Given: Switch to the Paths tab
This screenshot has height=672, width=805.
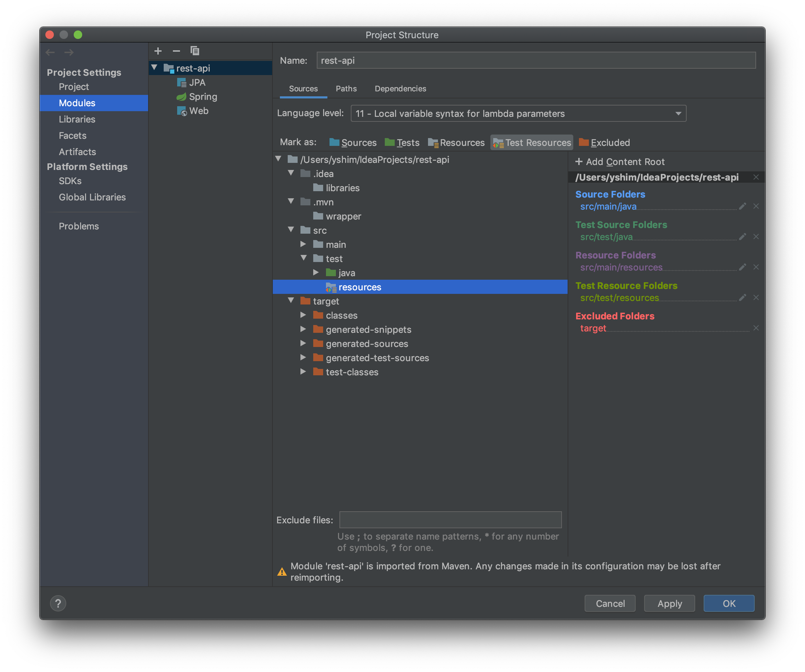Looking at the screenshot, I should [346, 89].
